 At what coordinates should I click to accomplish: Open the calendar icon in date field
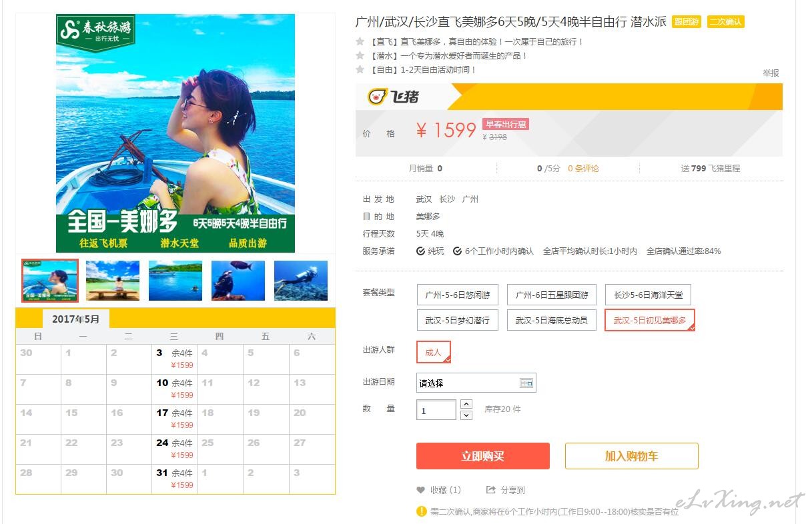pos(526,383)
